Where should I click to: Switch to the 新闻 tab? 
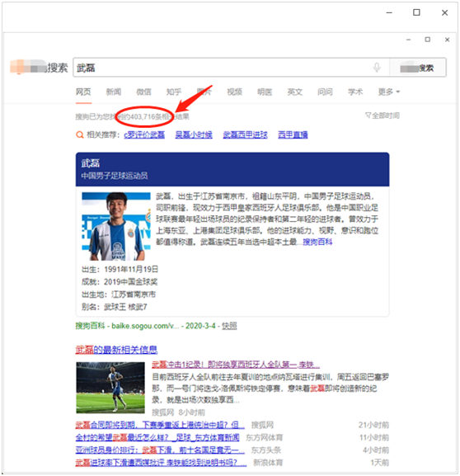click(114, 92)
